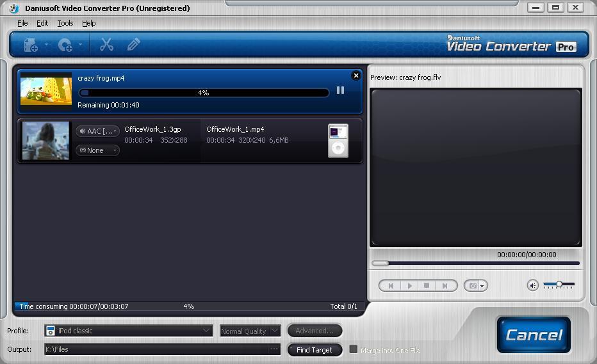Open the iPod classic Profile dropdown
Screen dimensions: 597x364
(128, 331)
